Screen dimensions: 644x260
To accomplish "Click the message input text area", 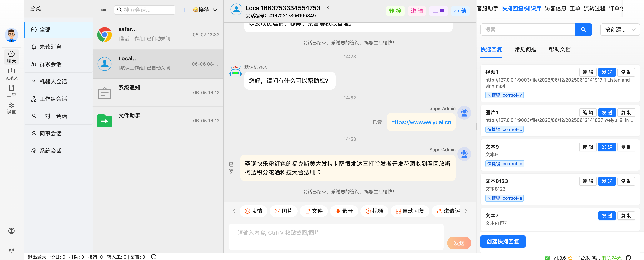I will [336, 237].
